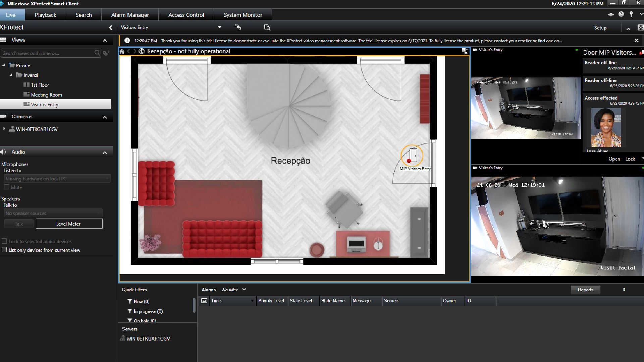Collapse the Views section

[x=105, y=40]
